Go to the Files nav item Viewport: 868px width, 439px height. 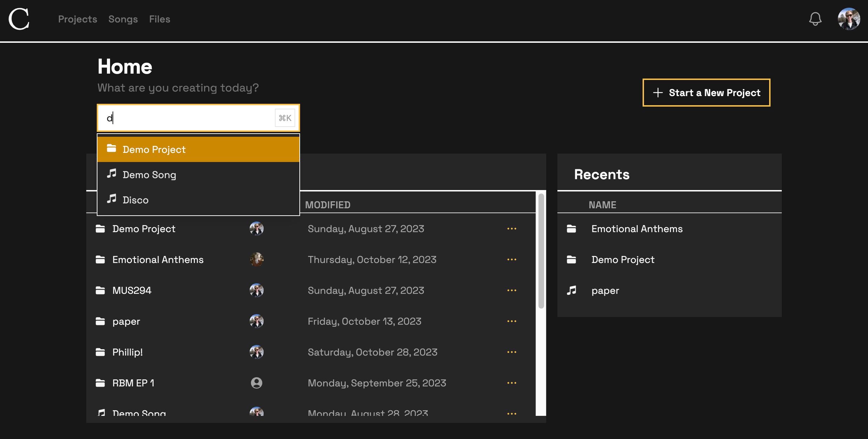pos(160,19)
